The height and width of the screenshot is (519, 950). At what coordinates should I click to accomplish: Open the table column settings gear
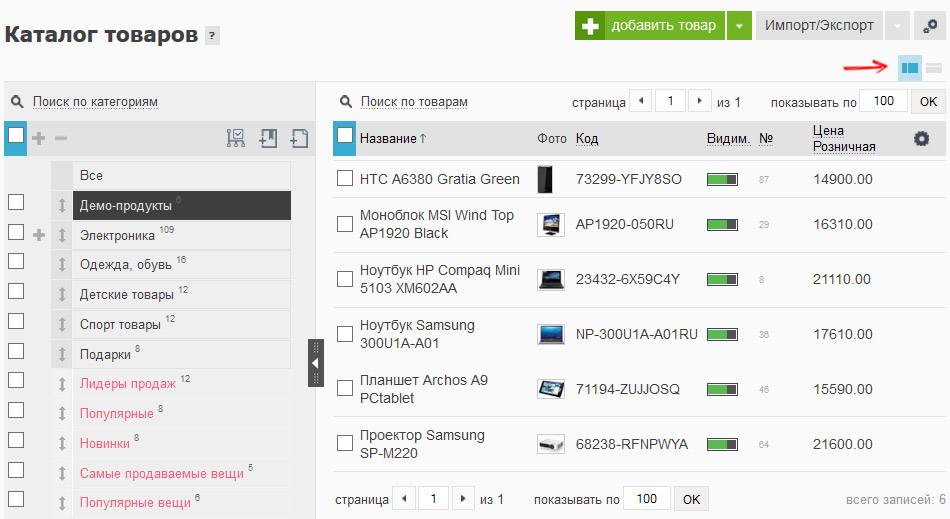(921, 139)
